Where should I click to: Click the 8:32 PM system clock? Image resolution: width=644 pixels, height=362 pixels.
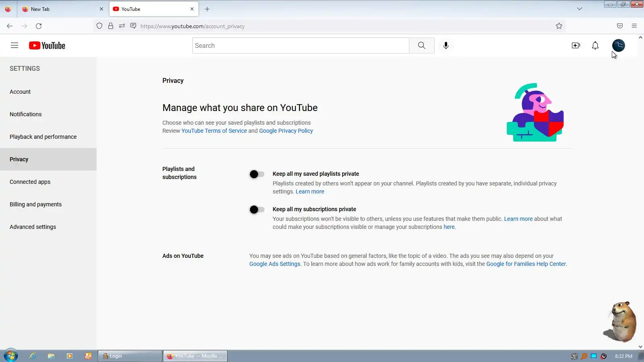coord(623,356)
